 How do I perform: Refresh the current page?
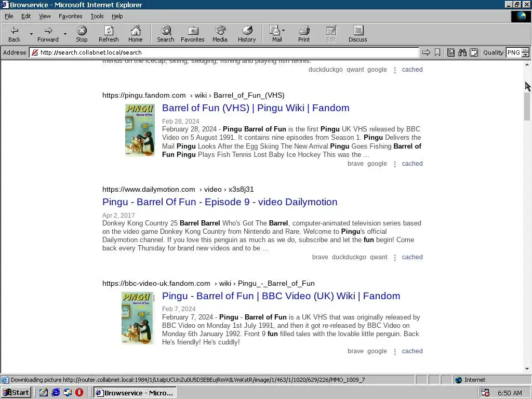click(109, 34)
